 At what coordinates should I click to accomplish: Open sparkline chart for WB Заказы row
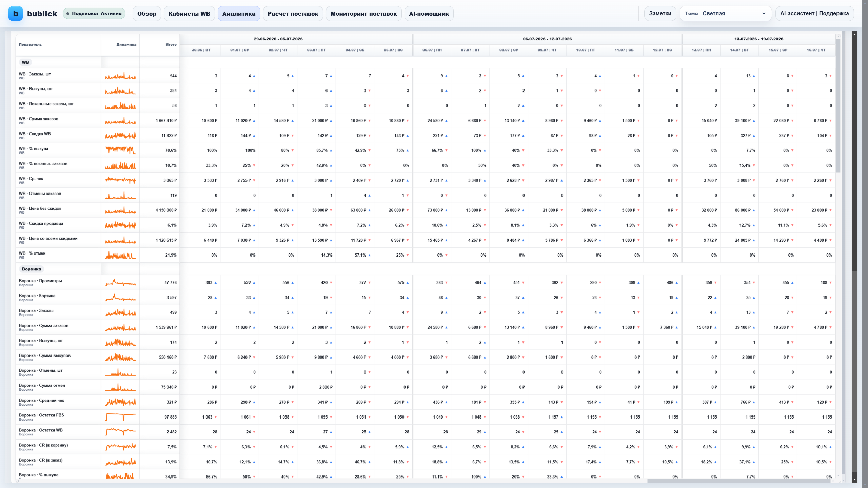(120, 76)
